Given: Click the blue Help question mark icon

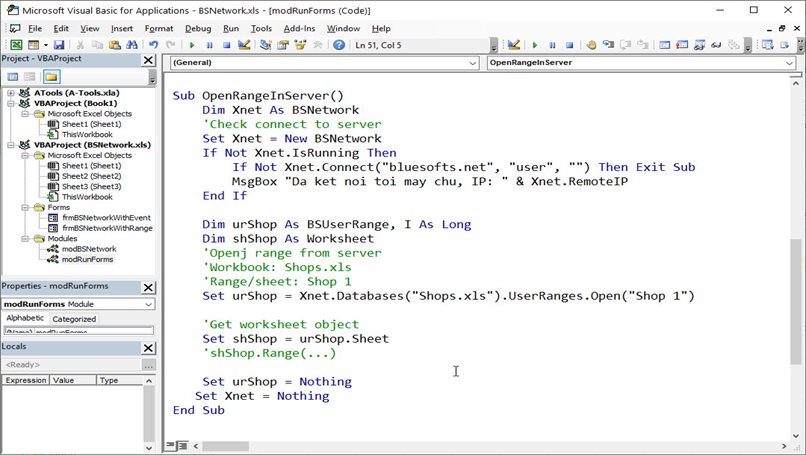Looking at the screenshot, I should [339, 45].
